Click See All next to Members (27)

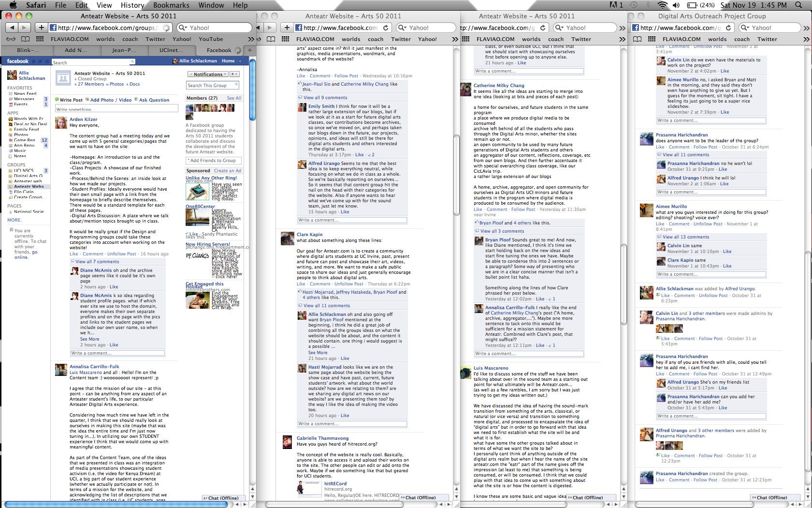coord(234,98)
